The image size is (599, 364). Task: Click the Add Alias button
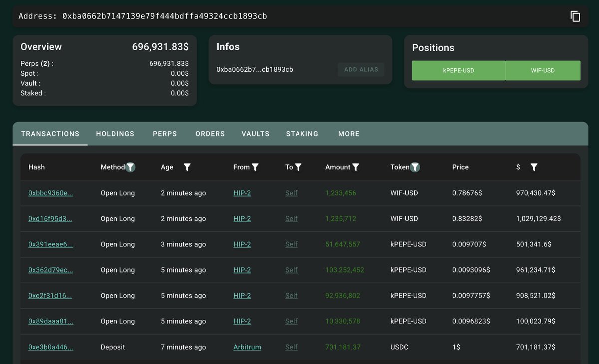coord(361,69)
